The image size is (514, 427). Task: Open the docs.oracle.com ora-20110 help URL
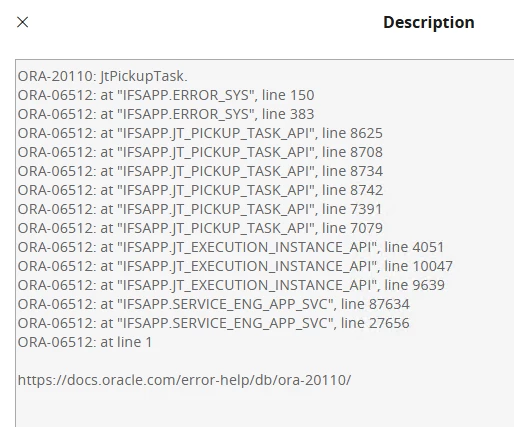184,380
